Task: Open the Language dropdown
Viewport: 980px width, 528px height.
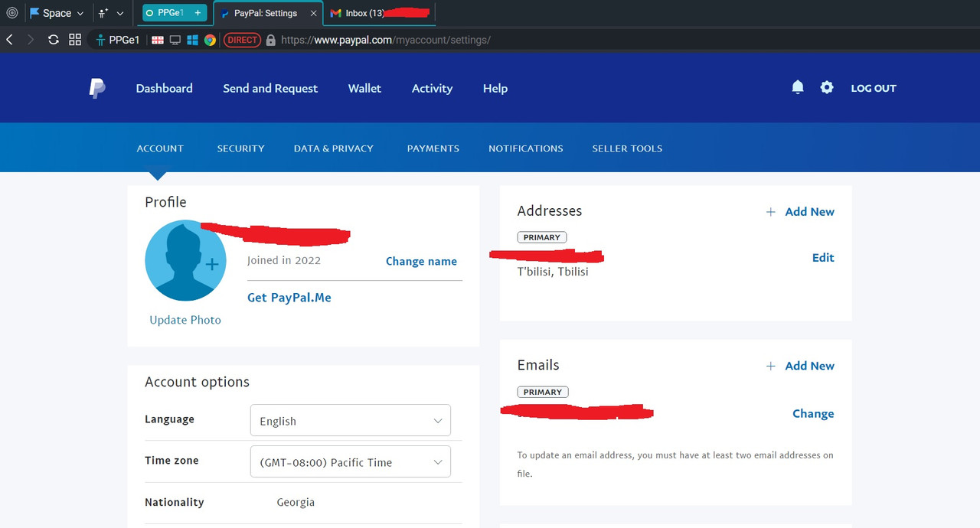Action: click(351, 421)
